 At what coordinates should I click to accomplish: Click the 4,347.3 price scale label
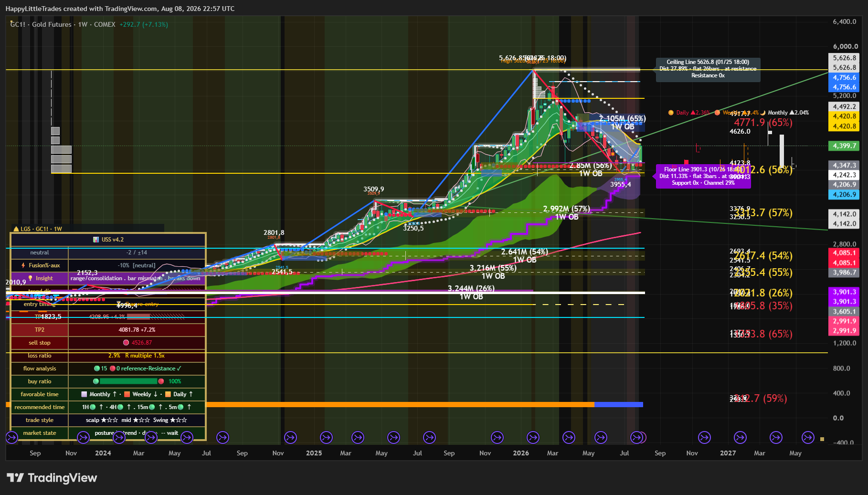(845, 166)
